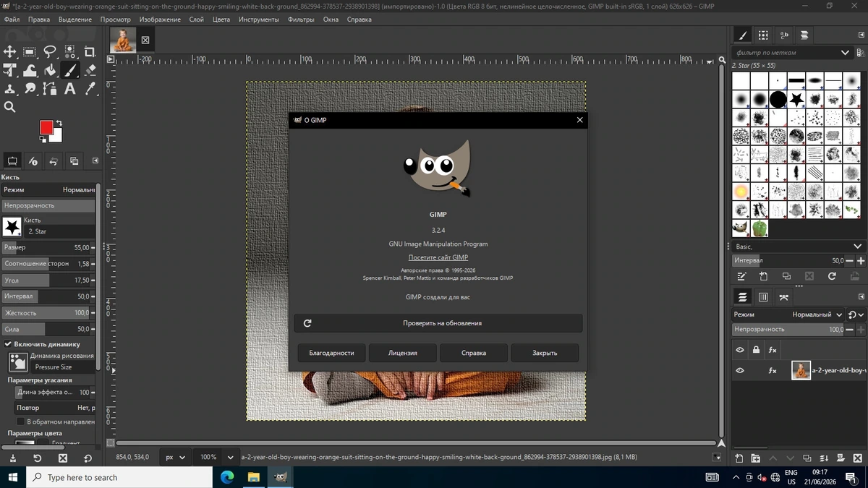Click the Закрыть button
The height and width of the screenshot is (488, 868).
[545, 353]
